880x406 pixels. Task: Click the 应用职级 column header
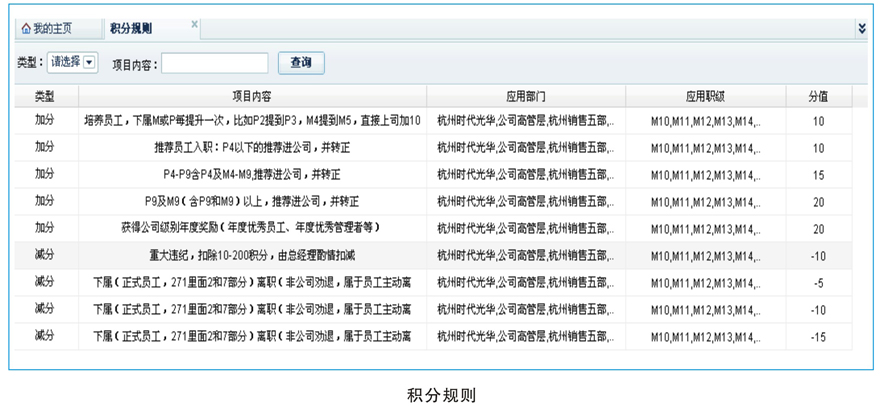coord(705,96)
